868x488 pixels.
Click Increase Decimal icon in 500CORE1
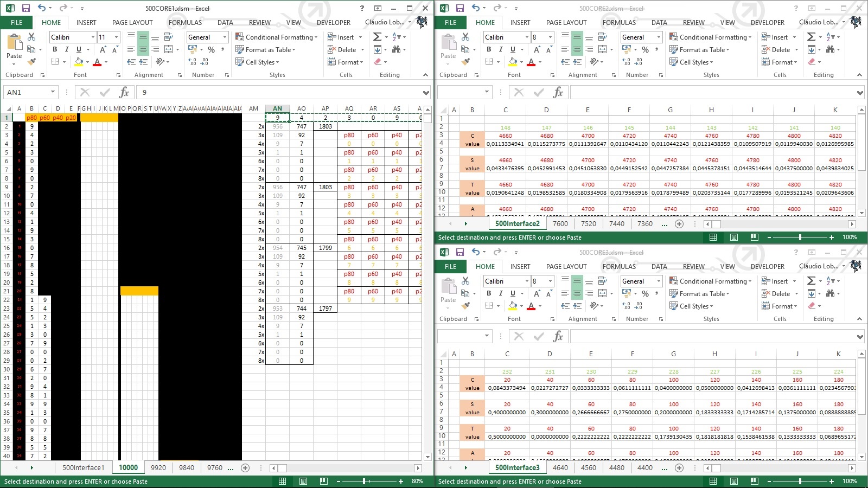(192, 62)
